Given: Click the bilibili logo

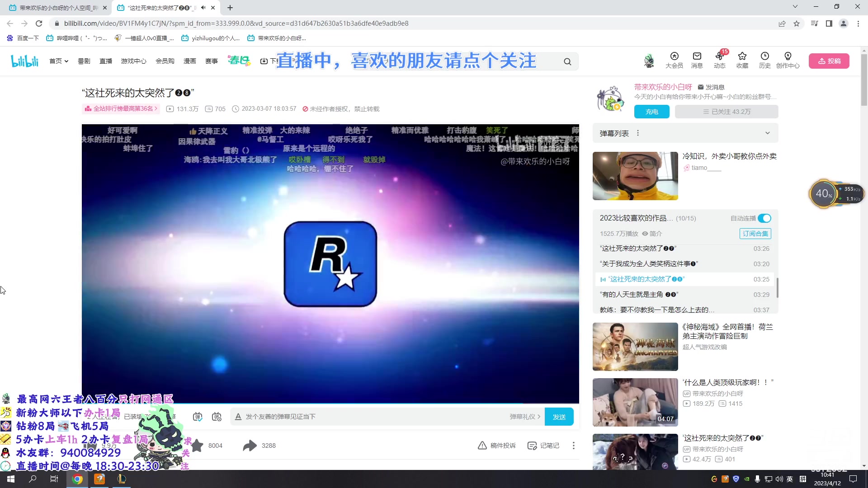Looking at the screenshot, I should [x=25, y=61].
